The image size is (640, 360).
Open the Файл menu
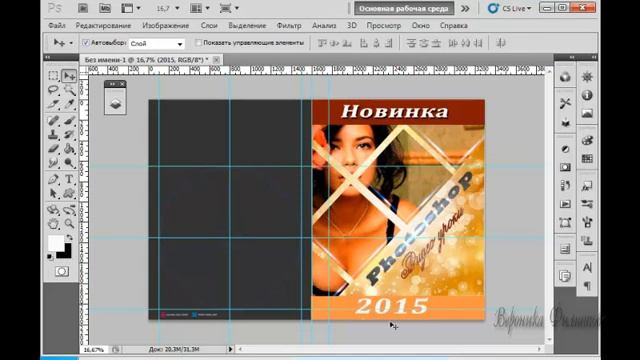tap(57, 25)
